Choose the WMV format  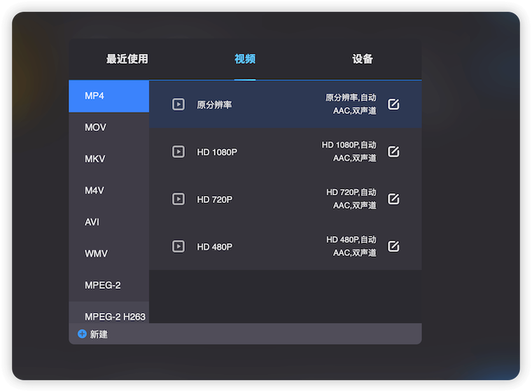pyautogui.click(x=108, y=253)
